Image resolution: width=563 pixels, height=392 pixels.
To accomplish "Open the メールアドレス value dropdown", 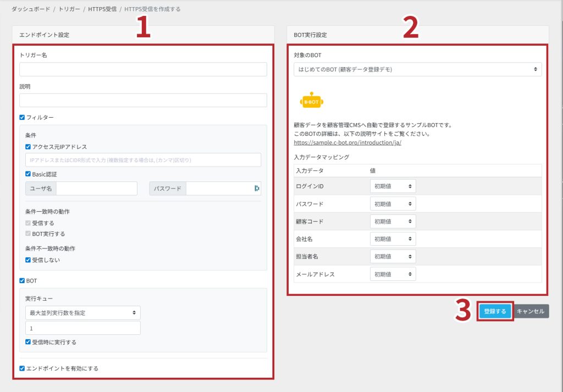I will (x=393, y=274).
